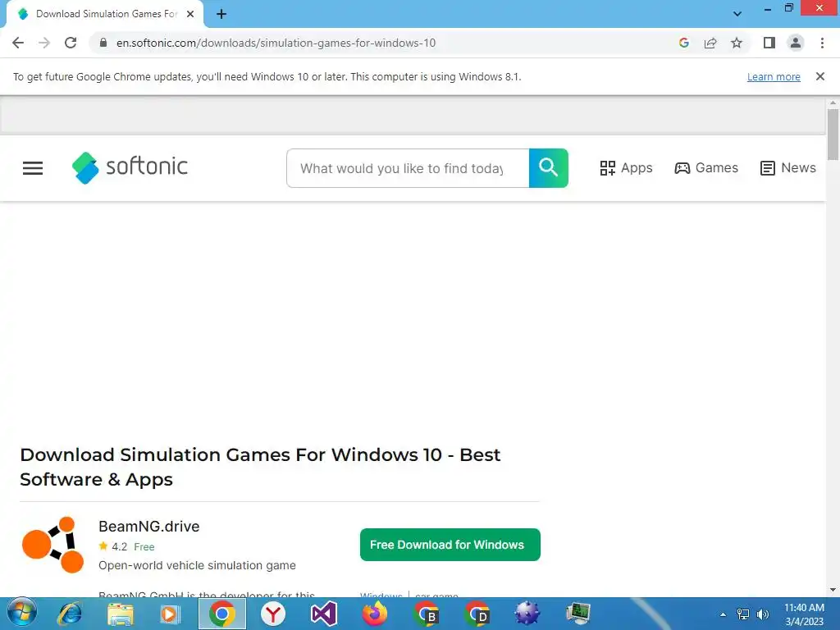Click the page heading Download Simulation Games
This screenshot has height=630, width=840.
click(260, 467)
